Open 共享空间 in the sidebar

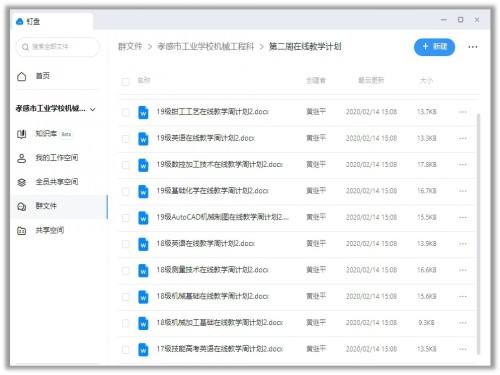point(50,230)
